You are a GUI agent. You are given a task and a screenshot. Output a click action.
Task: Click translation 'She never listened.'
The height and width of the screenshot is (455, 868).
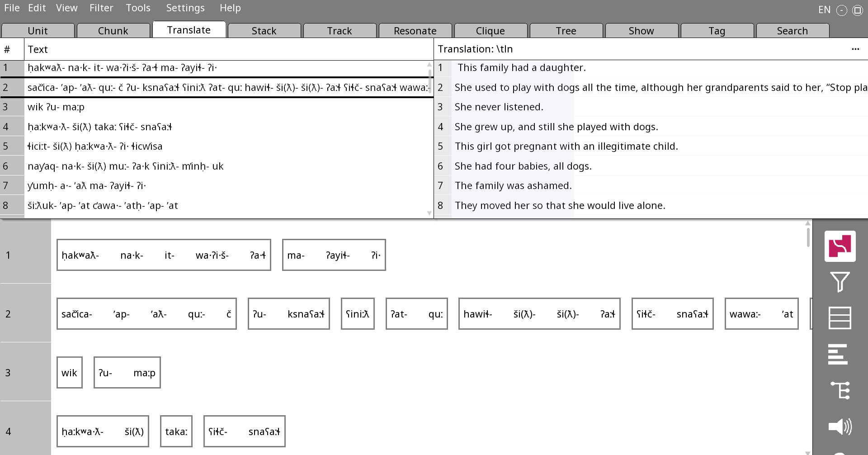click(499, 107)
